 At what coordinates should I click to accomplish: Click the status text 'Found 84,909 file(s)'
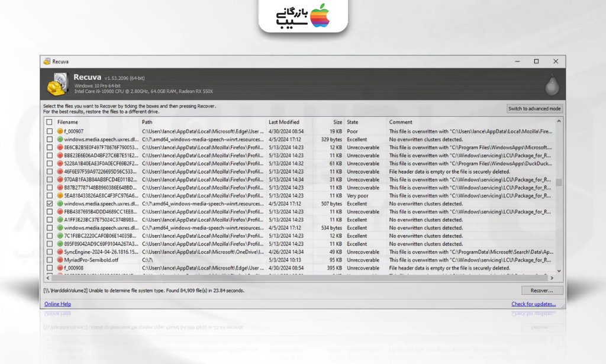pyautogui.click(x=190, y=291)
